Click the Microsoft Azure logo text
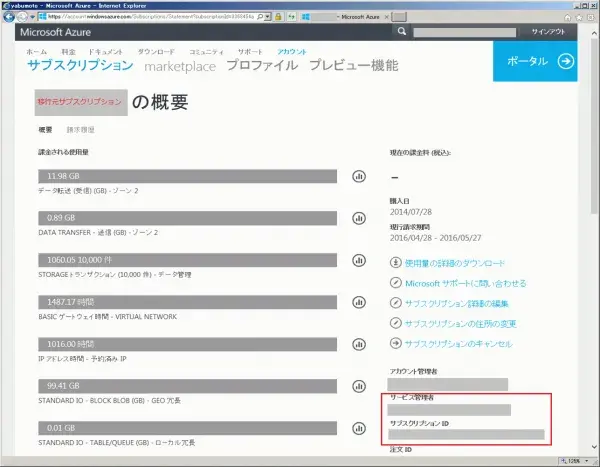This screenshot has height=467, width=600. 55,32
